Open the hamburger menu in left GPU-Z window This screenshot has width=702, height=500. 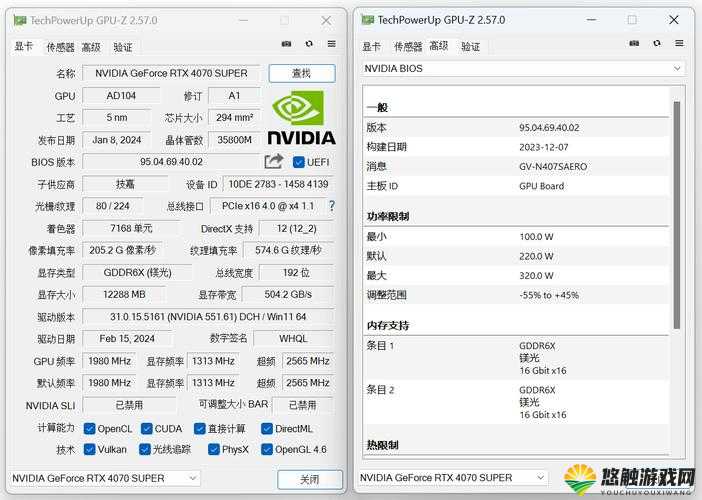coord(331,43)
